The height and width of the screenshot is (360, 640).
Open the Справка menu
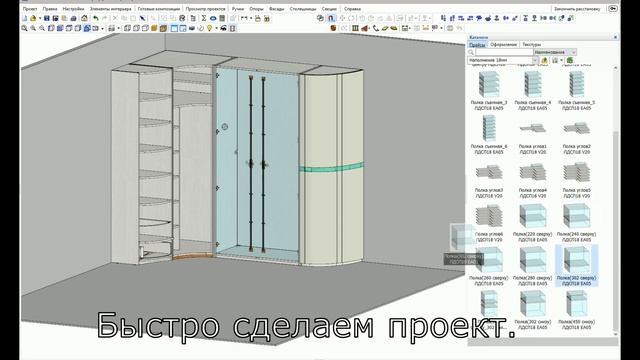click(x=352, y=9)
